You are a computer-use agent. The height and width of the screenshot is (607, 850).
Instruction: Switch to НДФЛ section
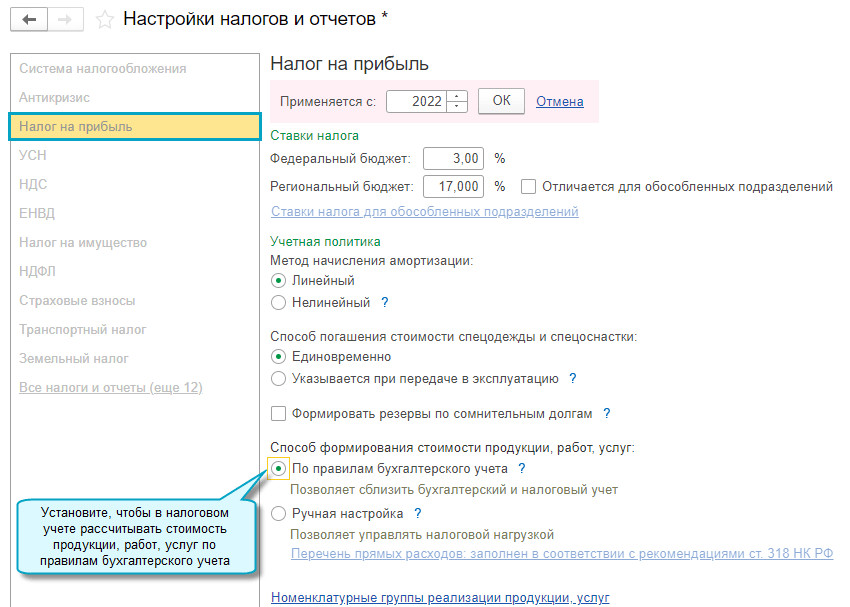click(37, 271)
